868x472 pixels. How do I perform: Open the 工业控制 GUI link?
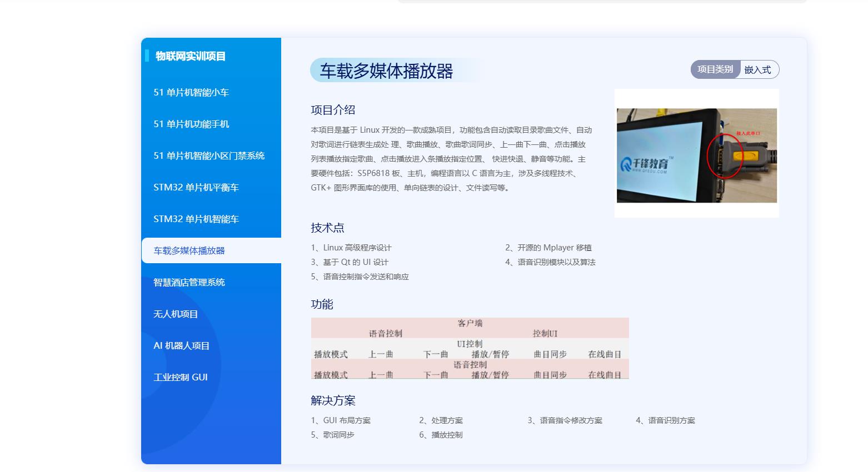[181, 378]
